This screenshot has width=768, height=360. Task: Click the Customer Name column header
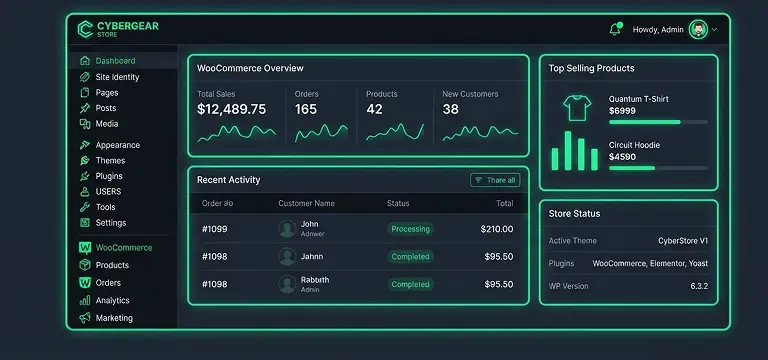click(307, 203)
